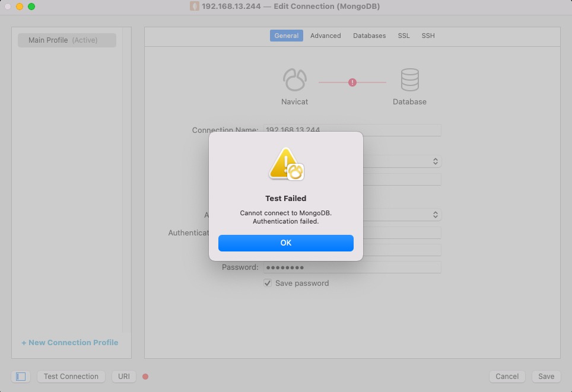Click the Database cylinder icon

tap(409, 79)
